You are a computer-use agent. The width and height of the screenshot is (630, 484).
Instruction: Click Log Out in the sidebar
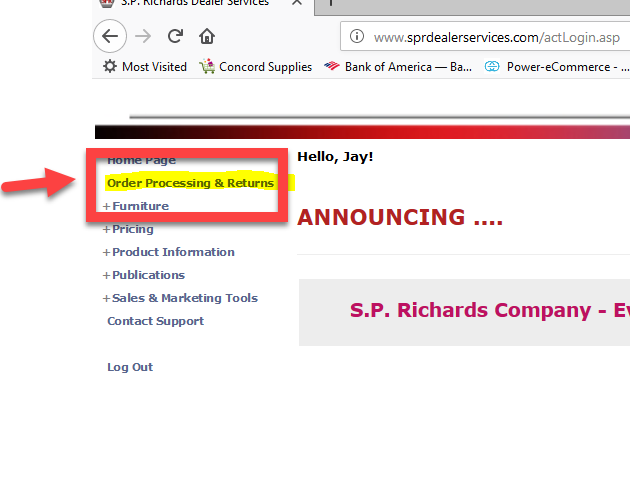click(130, 367)
